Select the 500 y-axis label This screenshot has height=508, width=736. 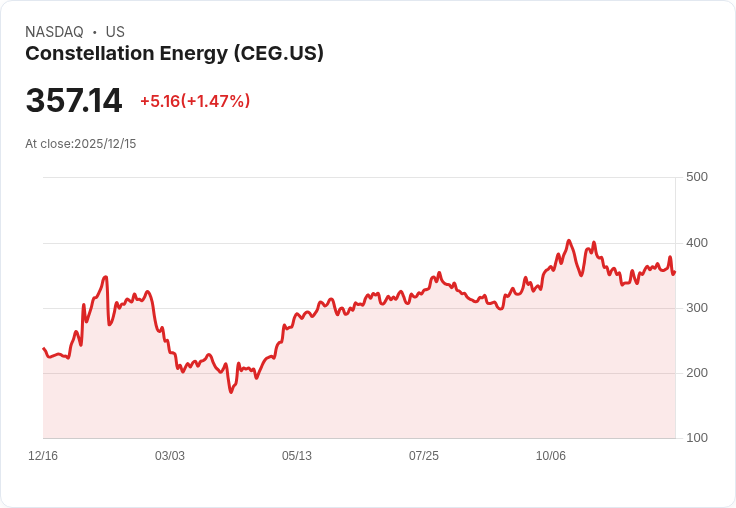(x=697, y=177)
